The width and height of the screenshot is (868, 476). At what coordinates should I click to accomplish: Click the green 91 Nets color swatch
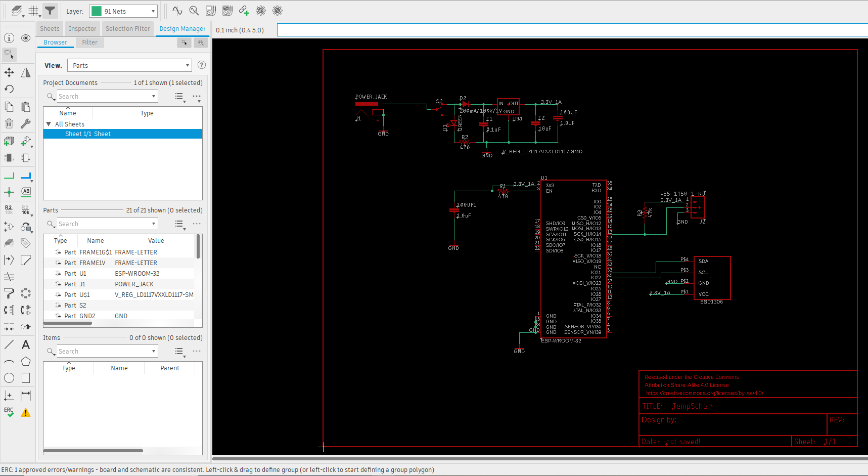pos(96,11)
